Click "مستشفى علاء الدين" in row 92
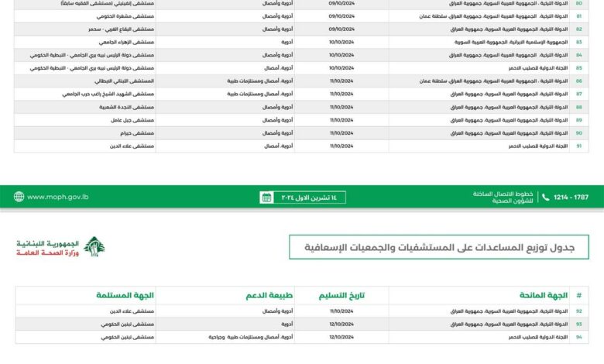This screenshot has width=604, height=364. point(132,311)
